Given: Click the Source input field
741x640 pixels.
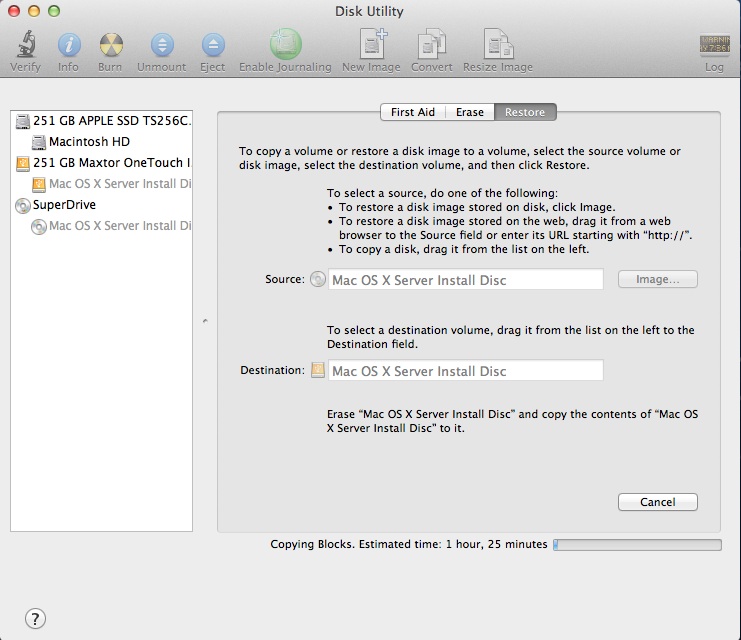Looking at the screenshot, I should 465,279.
